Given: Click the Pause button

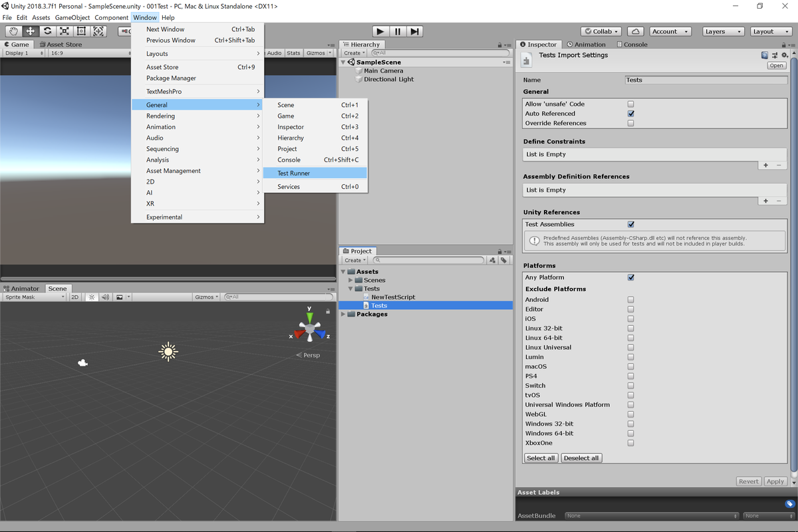Looking at the screenshot, I should (398, 31).
